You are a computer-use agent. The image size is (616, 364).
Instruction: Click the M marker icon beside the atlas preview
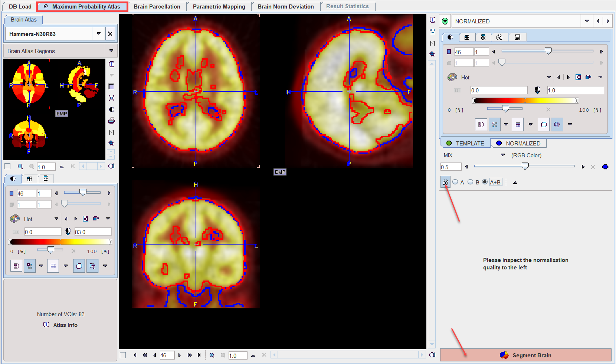[111, 132]
